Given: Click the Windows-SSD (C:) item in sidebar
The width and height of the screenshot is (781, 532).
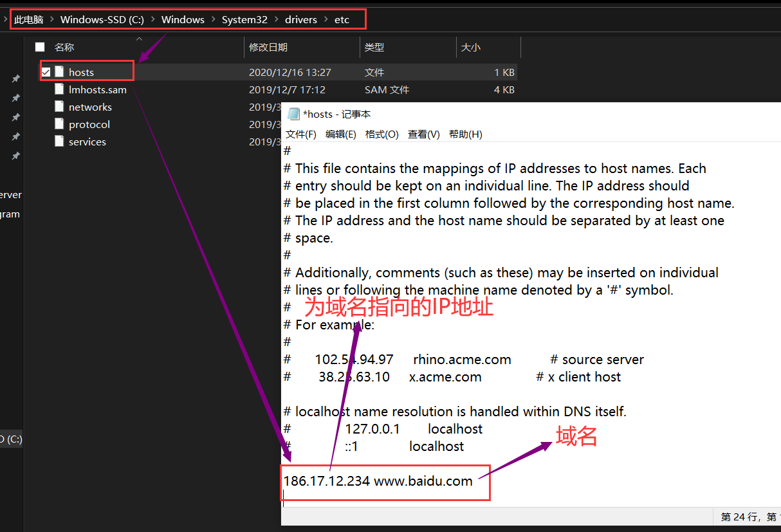Looking at the screenshot, I should (x=11, y=439).
